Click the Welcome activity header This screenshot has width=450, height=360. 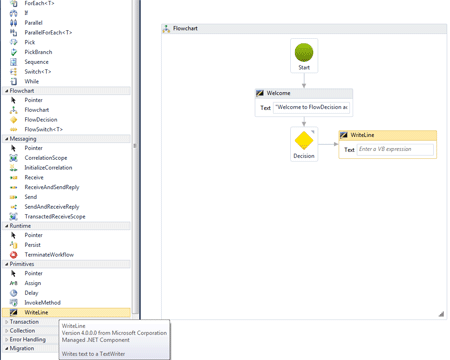[x=304, y=93]
